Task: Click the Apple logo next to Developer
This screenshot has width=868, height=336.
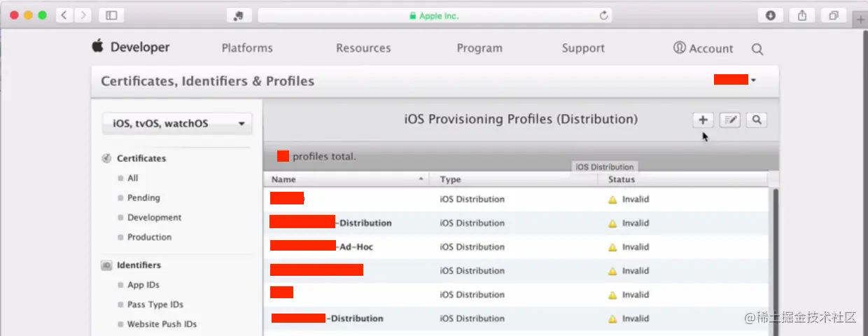Action: (x=97, y=46)
